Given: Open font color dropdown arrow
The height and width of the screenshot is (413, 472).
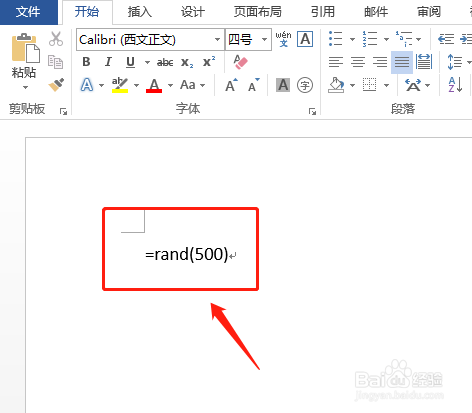Looking at the screenshot, I should [x=170, y=85].
